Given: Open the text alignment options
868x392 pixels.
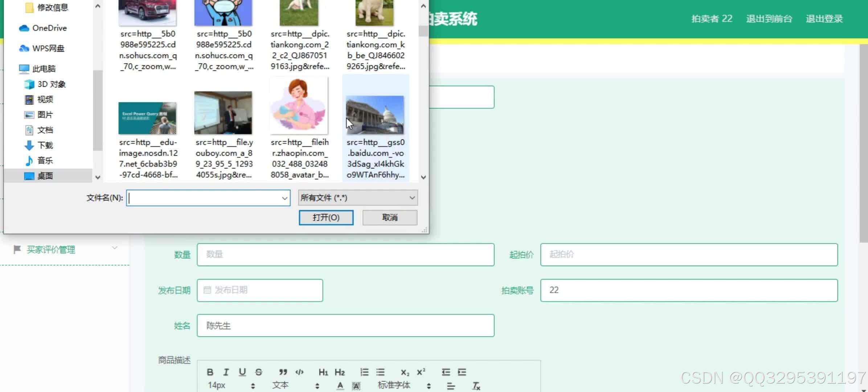Looking at the screenshot, I should (x=451, y=386).
